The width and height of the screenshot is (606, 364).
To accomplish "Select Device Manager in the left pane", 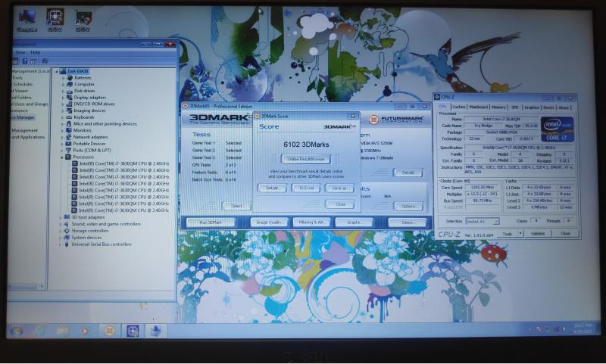I will click(23, 117).
